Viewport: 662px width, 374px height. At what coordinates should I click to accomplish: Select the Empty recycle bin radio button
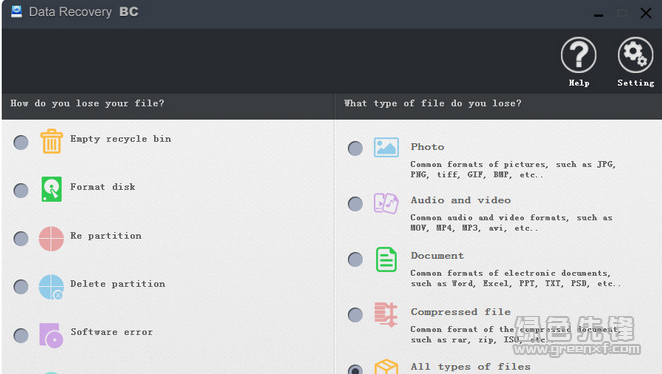(x=21, y=142)
